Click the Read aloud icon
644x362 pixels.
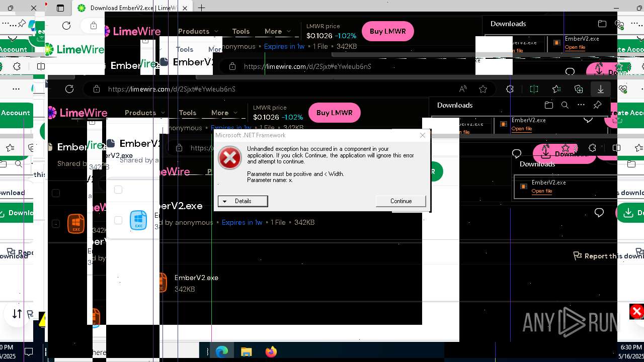point(463,89)
